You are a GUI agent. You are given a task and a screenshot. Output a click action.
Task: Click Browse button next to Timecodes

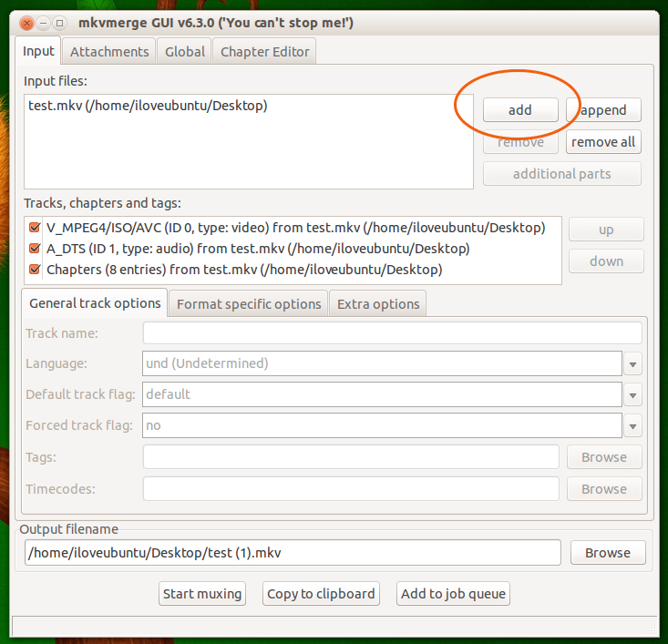(x=604, y=489)
